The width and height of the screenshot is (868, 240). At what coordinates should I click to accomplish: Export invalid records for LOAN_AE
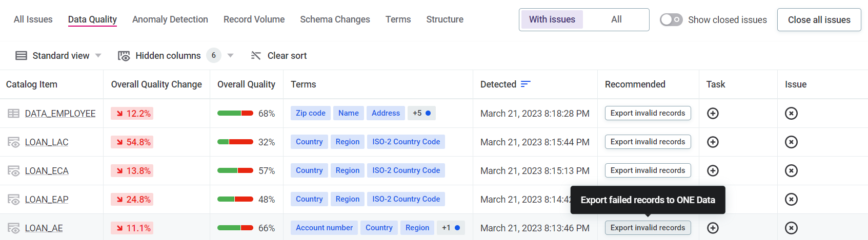click(x=648, y=228)
